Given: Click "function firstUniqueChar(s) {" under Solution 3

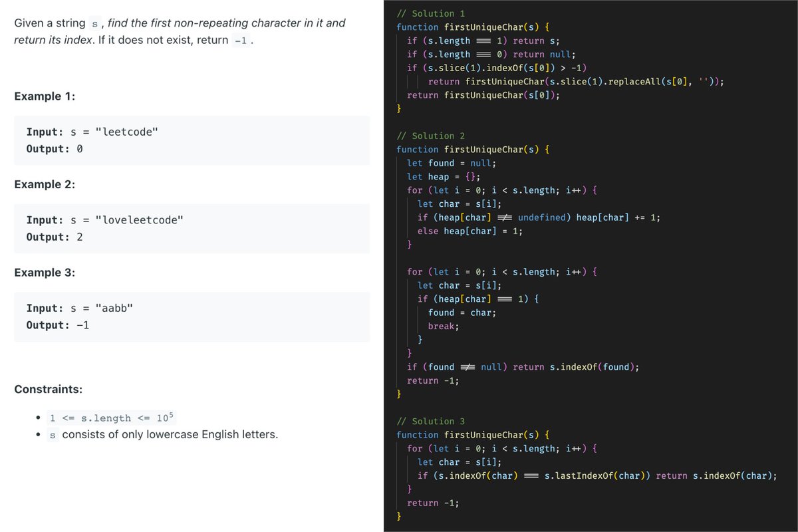Looking at the screenshot, I should 473,435.
